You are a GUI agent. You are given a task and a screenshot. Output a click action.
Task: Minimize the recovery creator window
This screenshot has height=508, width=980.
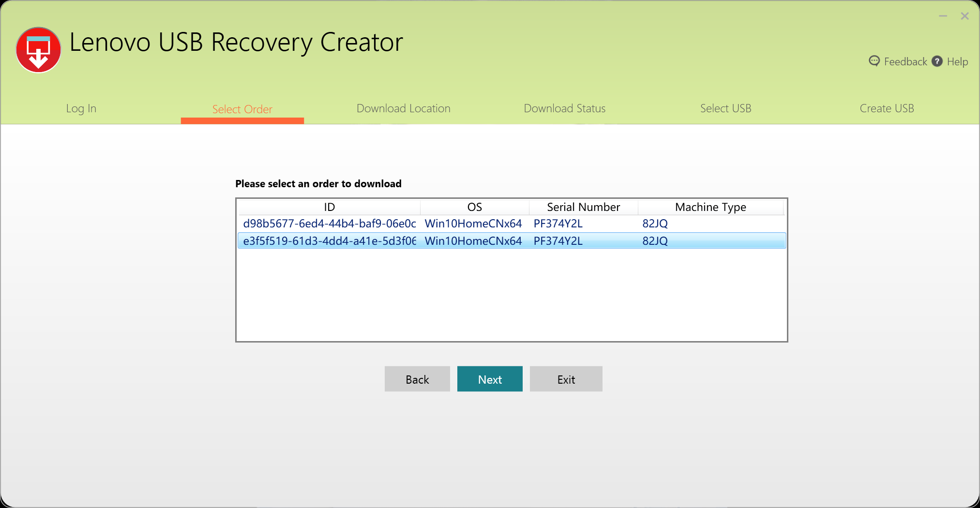click(943, 16)
